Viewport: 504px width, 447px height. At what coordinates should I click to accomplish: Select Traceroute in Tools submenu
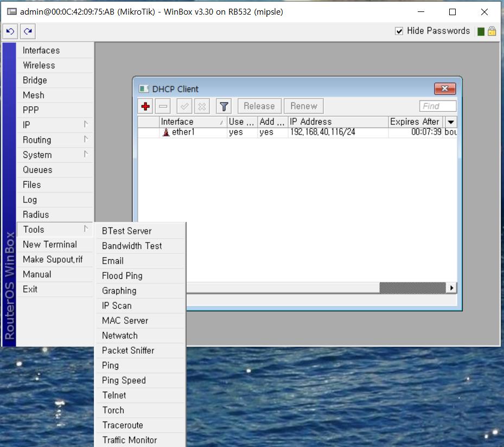141,425
